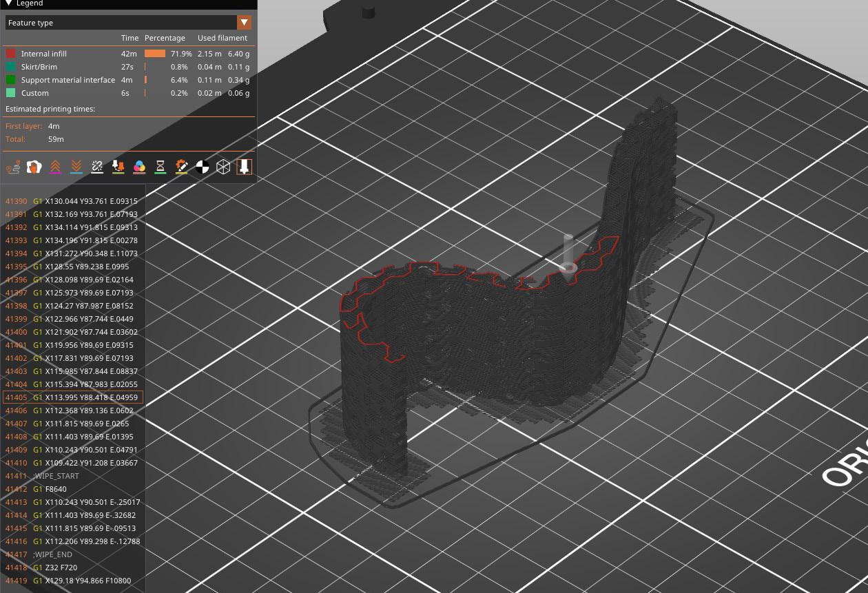This screenshot has height=593, width=868.
Task: Select G-code line 41397
Action: coord(72,293)
